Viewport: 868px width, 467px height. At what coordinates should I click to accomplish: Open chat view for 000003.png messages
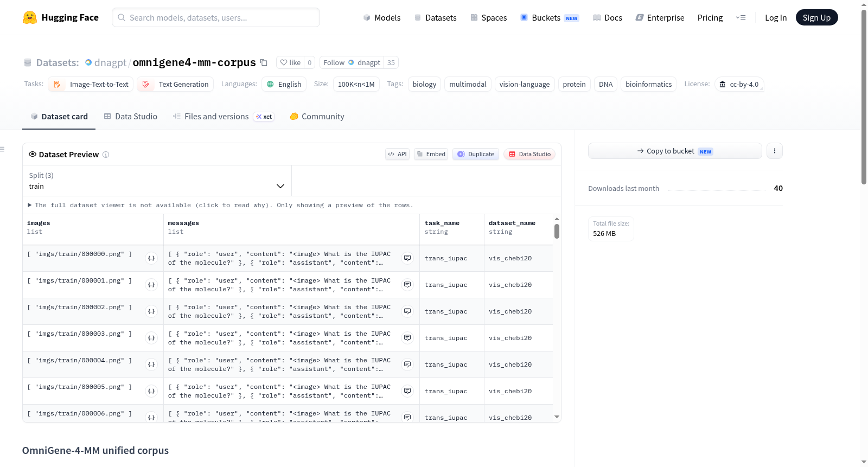click(x=407, y=338)
